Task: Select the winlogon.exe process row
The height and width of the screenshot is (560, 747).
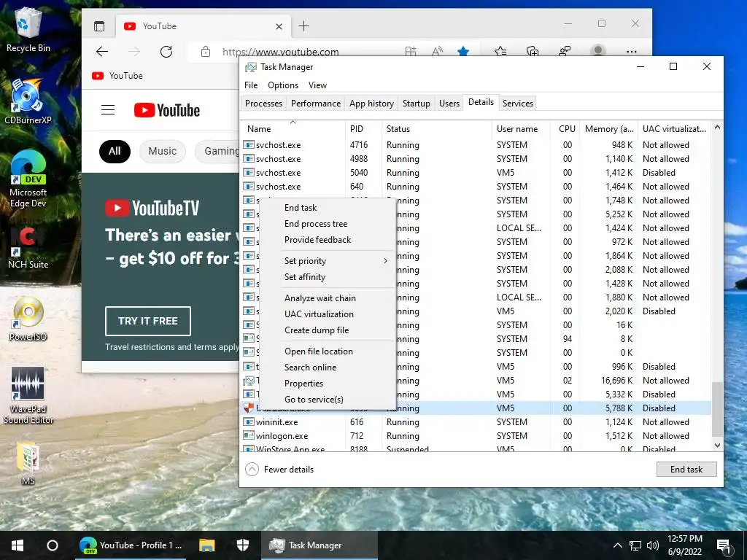Action: (476, 436)
